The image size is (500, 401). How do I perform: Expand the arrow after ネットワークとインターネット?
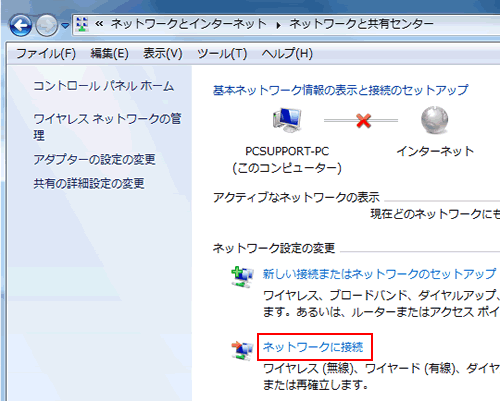click(278, 25)
